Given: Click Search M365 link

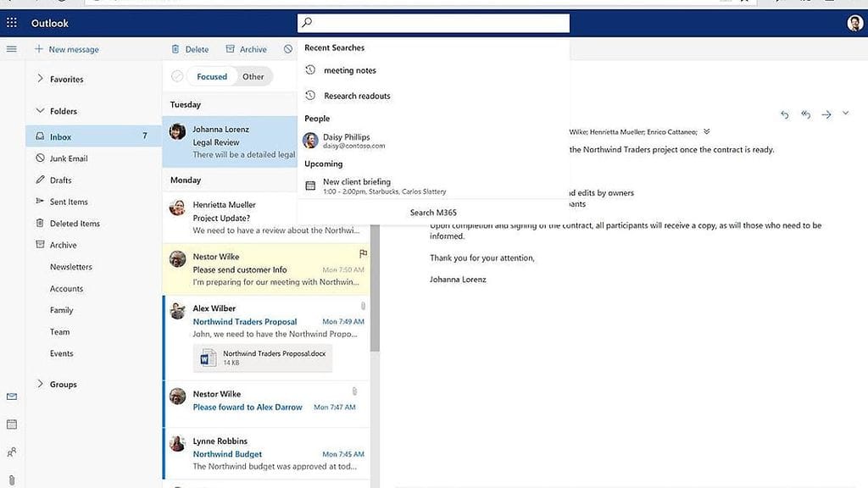Looking at the screenshot, I should (x=433, y=213).
